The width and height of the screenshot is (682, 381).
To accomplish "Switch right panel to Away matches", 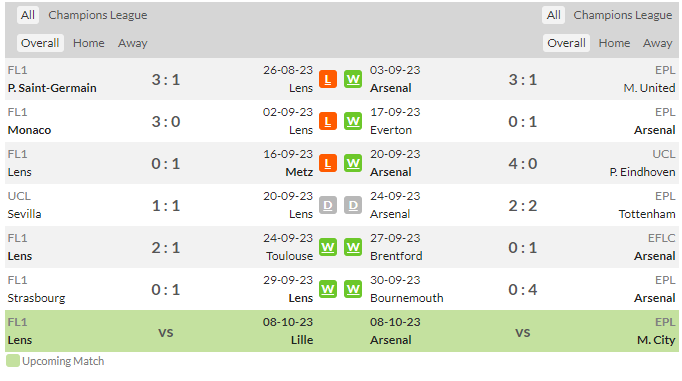I will (x=658, y=43).
